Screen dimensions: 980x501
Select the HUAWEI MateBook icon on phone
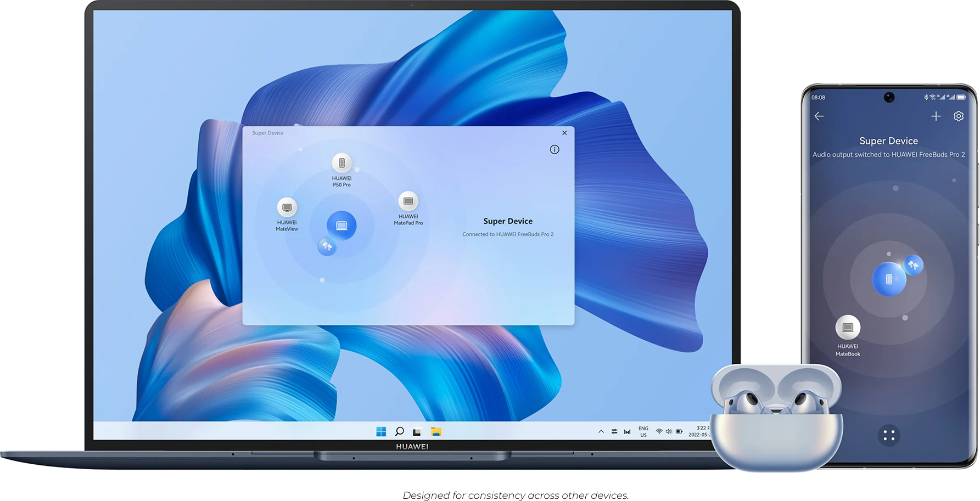point(848,328)
